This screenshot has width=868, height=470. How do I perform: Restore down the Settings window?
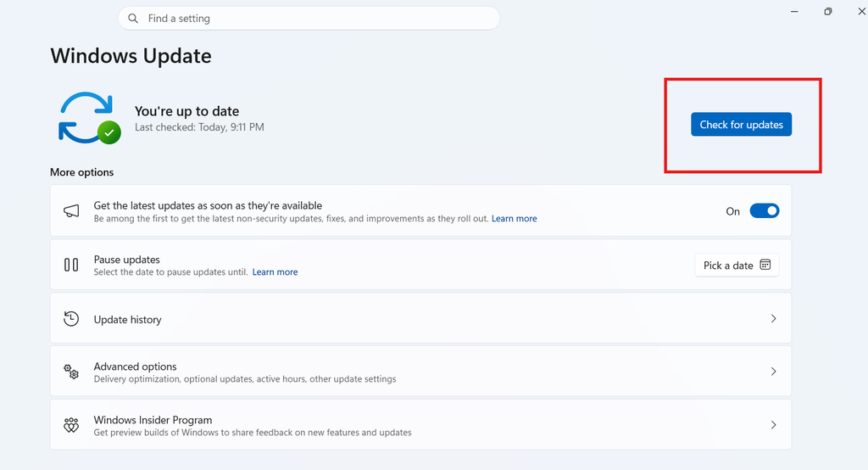click(828, 12)
